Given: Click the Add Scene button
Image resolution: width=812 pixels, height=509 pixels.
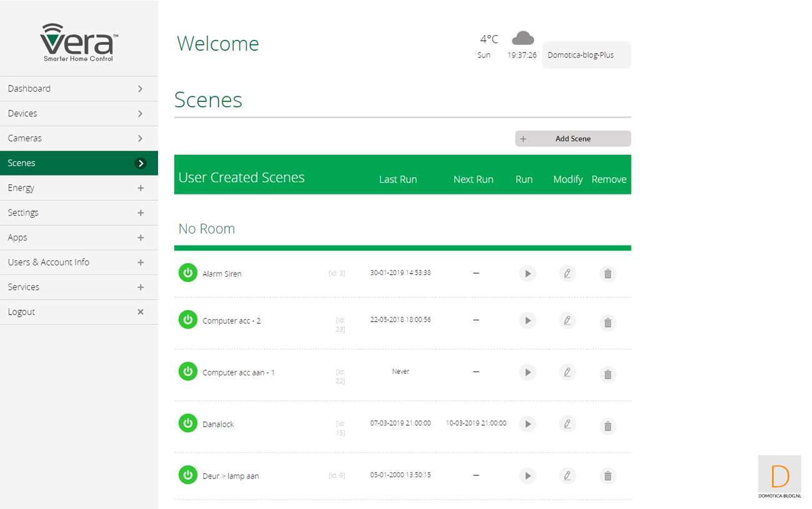Looking at the screenshot, I should [573, 139].
